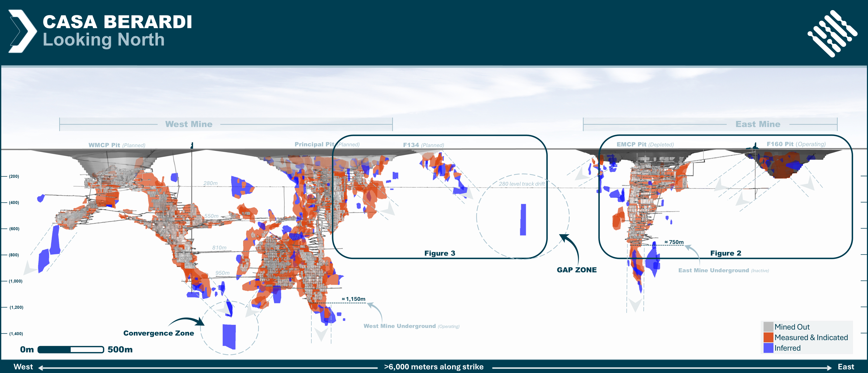Select the "Looking North" subtitle
Image resolution: width=868 pixels, height=373 pixels.
click(104, 40)
